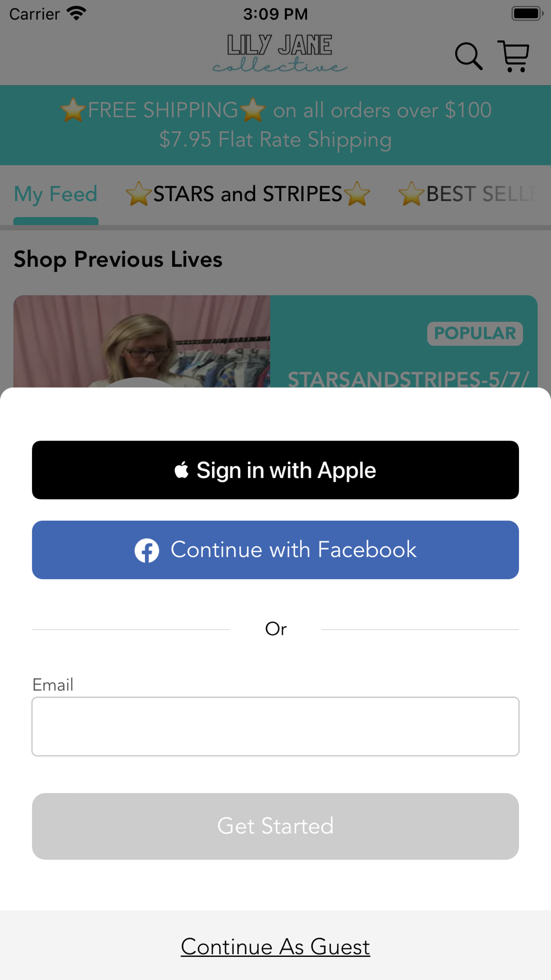Open the search magnifier icon

click(x=468, y=56)
